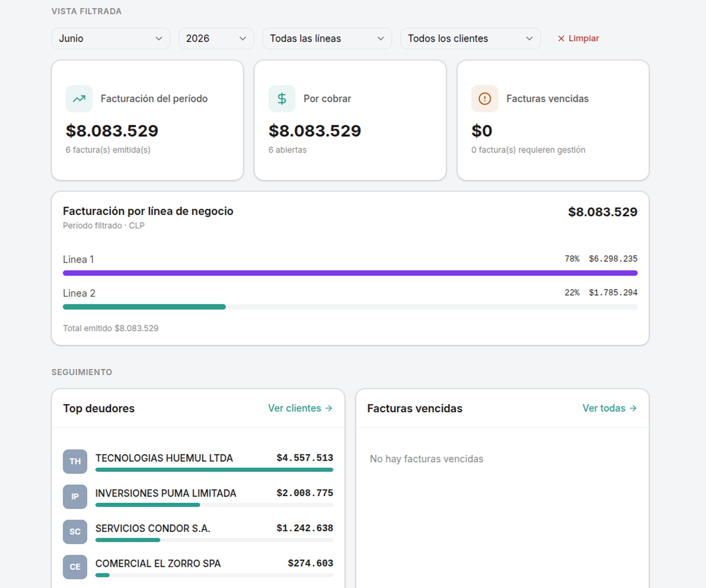
Task: Click the 78% share value
Action: tap(572, 258)
